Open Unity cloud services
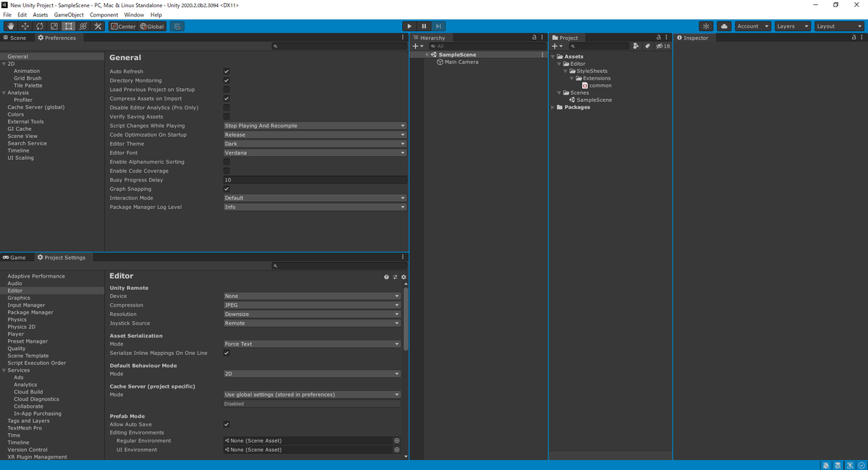This screenshot has height=470, width=868. (x=724, y=26)
